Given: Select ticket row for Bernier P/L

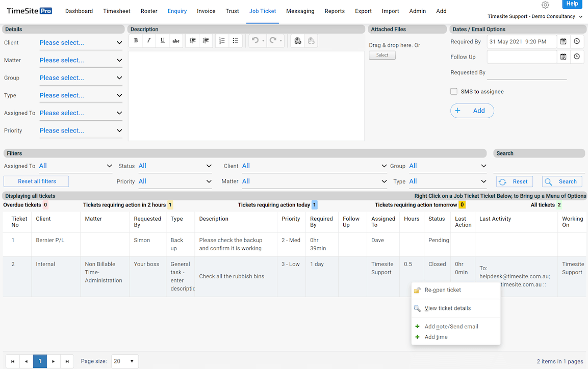Looking at the screenshot, I should [294, 244].
